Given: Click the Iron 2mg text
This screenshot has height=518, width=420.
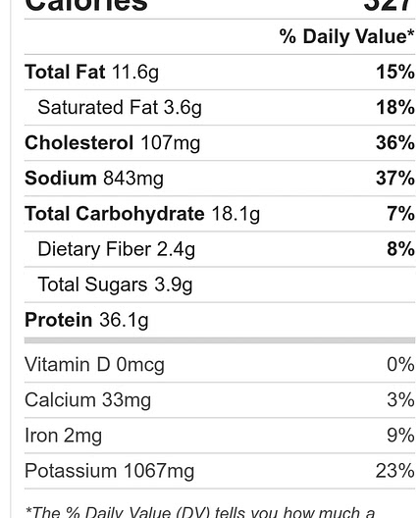Looking at the screenshot, I should pyautogui.click(x=63, y=436).
